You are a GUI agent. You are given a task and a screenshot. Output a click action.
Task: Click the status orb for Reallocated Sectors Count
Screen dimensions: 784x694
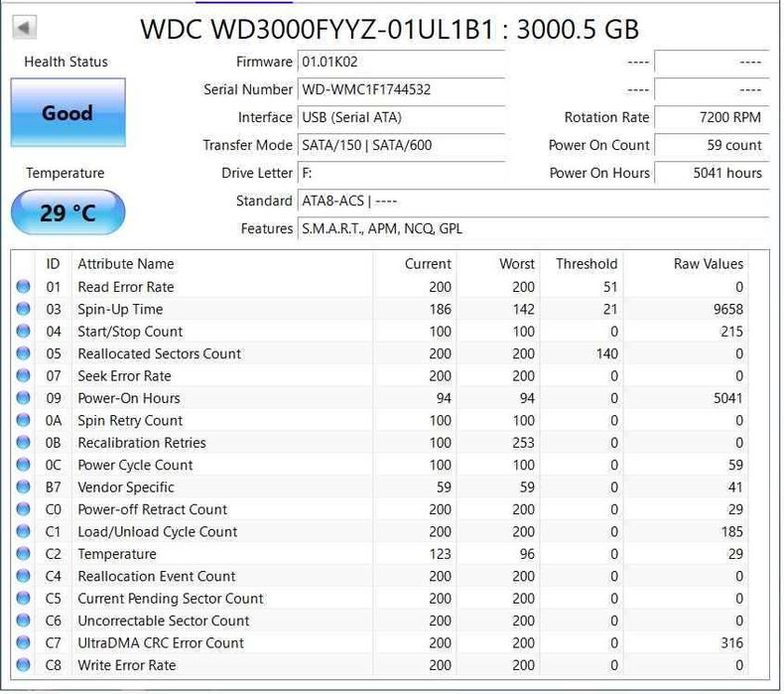click(x=23, y=353)
